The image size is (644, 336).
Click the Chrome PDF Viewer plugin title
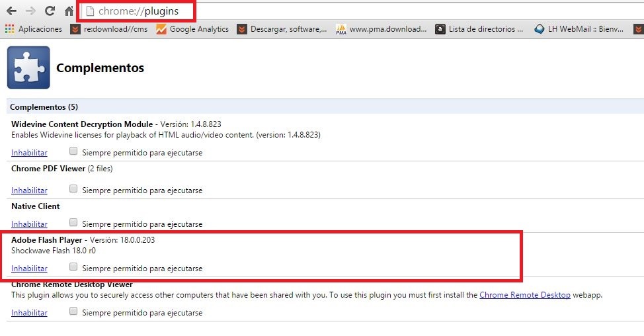pos(48,169)
